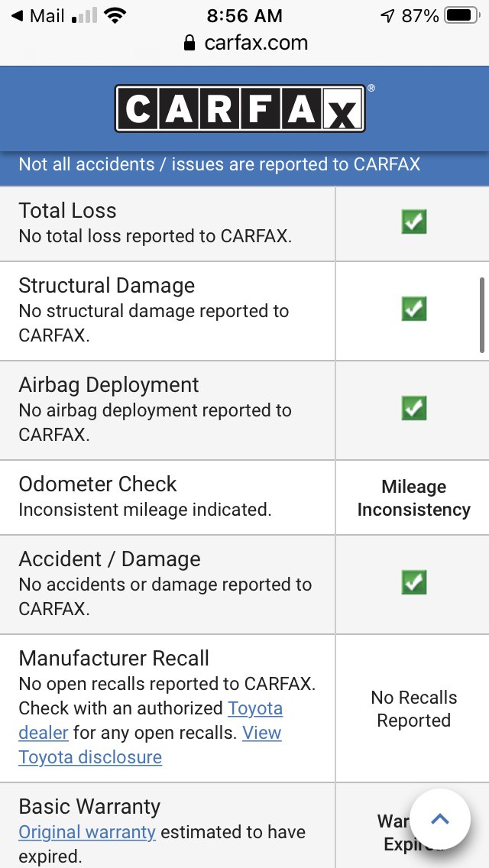The width and height of the screenshot is (489, 868).
Task: Click the page scrollbar on right edge
Action: [x=482, y=315]
